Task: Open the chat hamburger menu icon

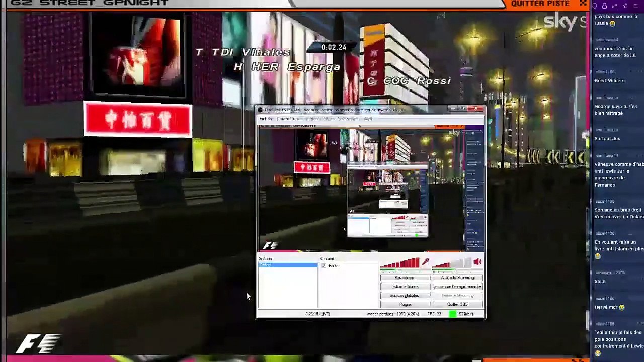Action: click(635, 6)
